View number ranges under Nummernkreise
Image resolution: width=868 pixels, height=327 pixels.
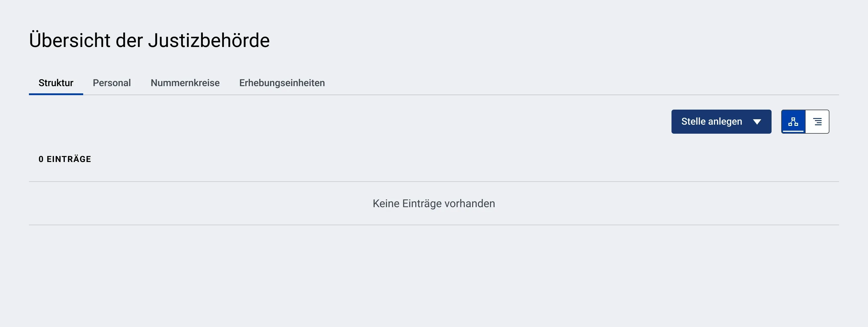tap(185, 83)
